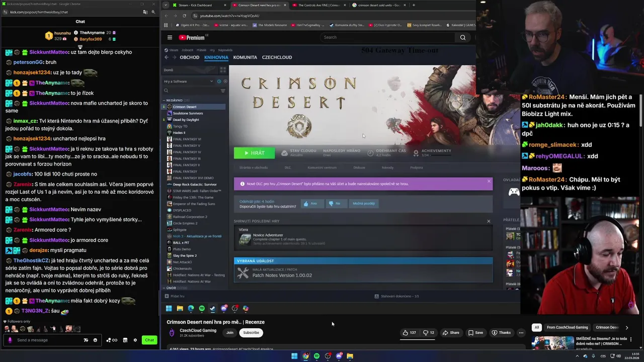
Task: Open The Models Resource bookmark
Action: pos(270,25)
